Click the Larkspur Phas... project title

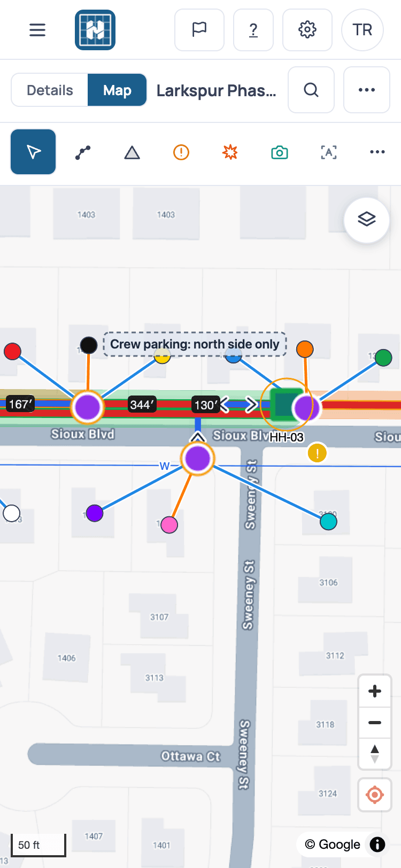216,90
